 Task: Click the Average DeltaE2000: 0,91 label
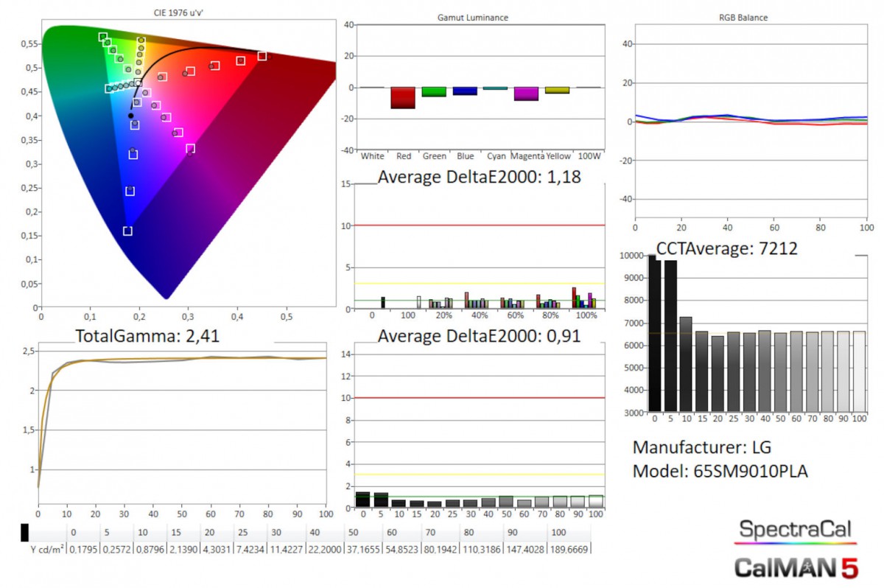point(479,337)
